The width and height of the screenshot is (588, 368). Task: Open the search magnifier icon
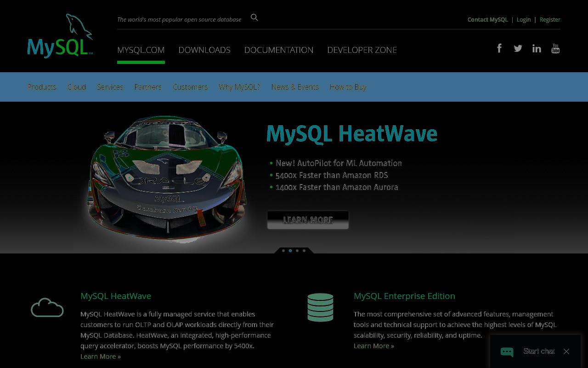point(254,17)
